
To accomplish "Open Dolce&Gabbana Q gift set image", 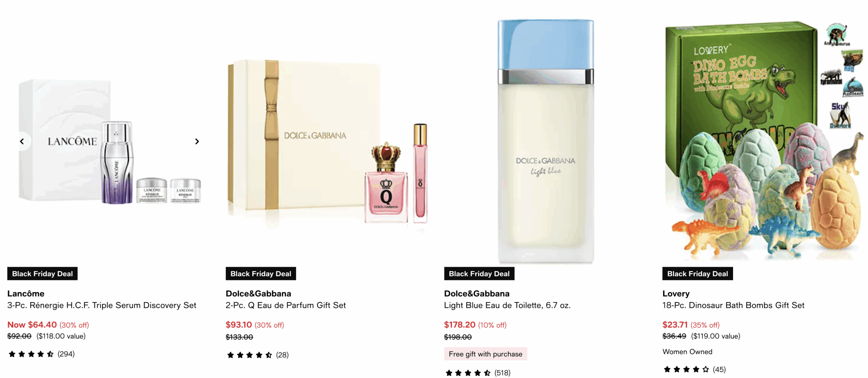I will (328, 141).
